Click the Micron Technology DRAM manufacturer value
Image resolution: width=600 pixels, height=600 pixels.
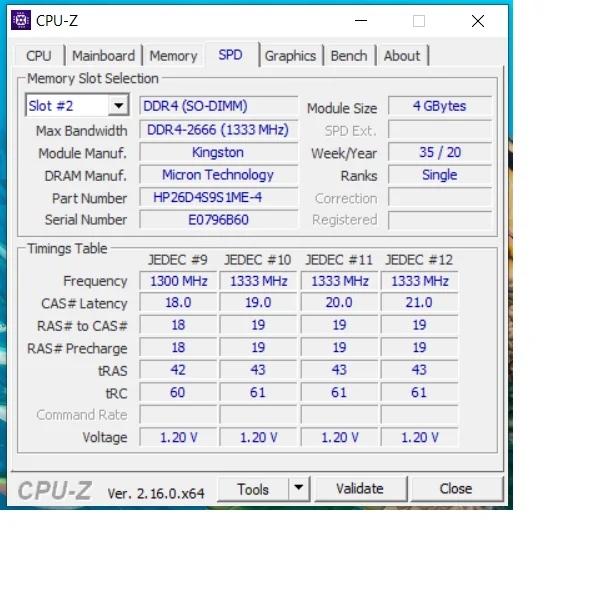point(218,175)
